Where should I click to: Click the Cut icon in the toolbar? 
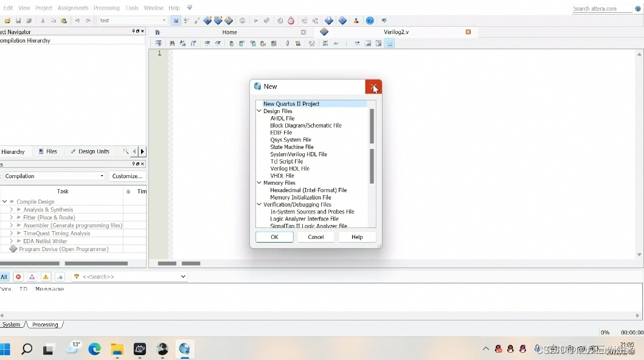pos(43,21)
